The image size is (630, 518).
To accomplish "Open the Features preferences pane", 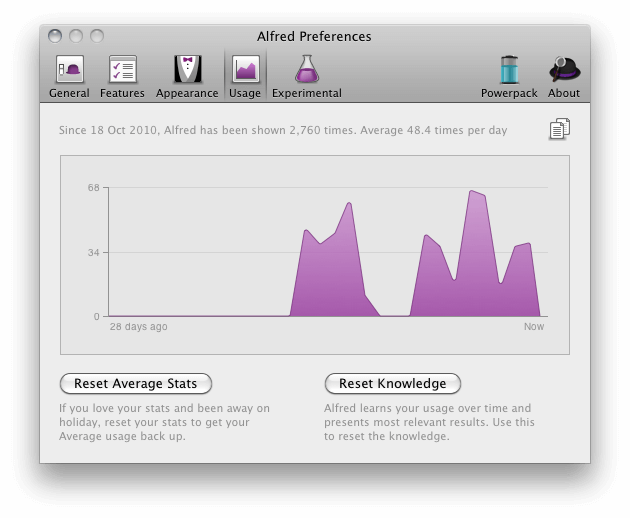I will point(122,76).
